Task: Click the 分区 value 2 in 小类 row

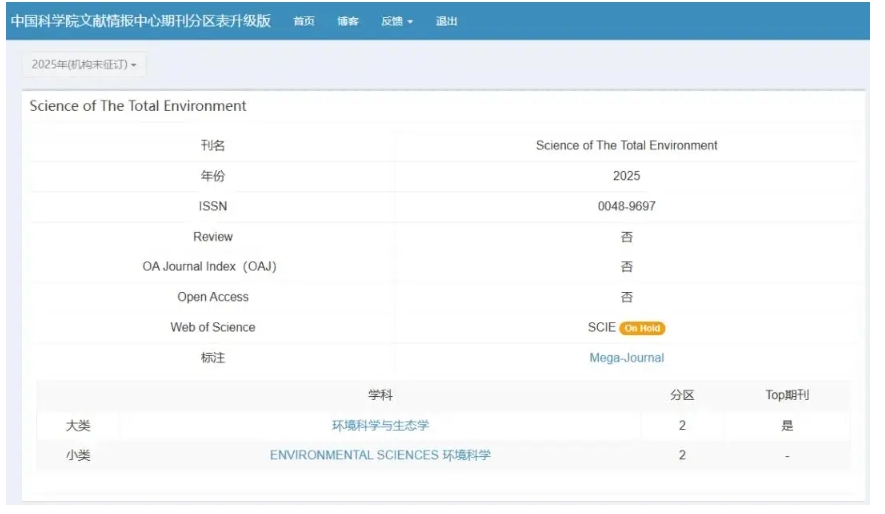Action: click(x=682, y=455)
